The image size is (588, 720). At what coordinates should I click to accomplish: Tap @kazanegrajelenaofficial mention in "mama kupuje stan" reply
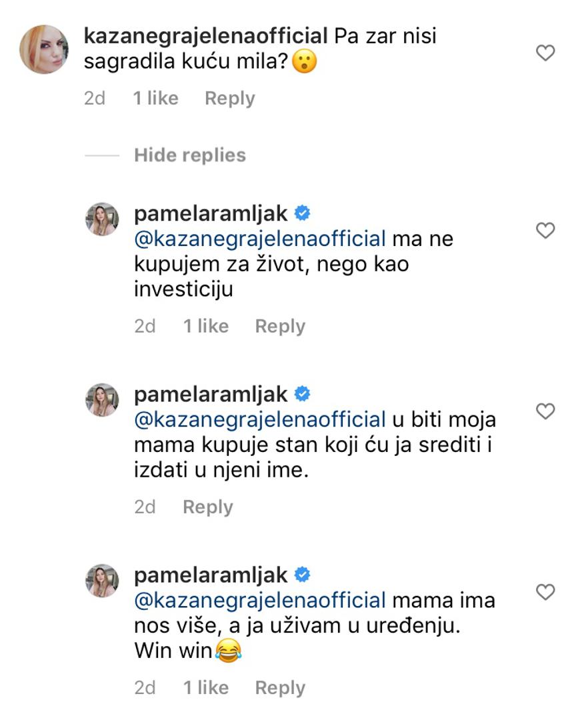(x=260, y=420)
